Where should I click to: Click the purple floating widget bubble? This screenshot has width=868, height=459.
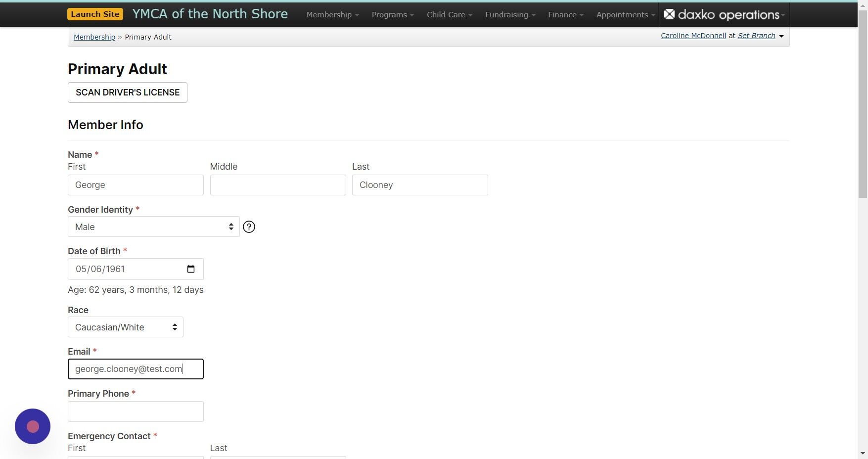point(32,426)
